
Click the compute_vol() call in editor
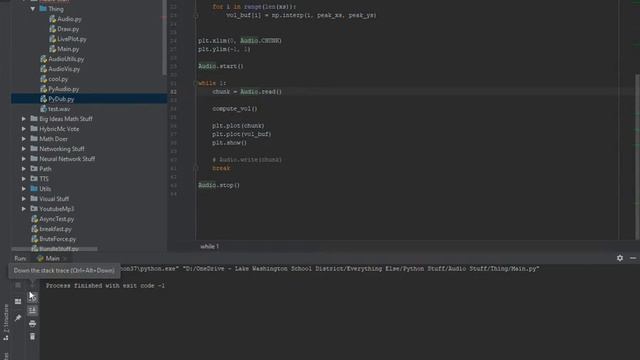(235, 109)
